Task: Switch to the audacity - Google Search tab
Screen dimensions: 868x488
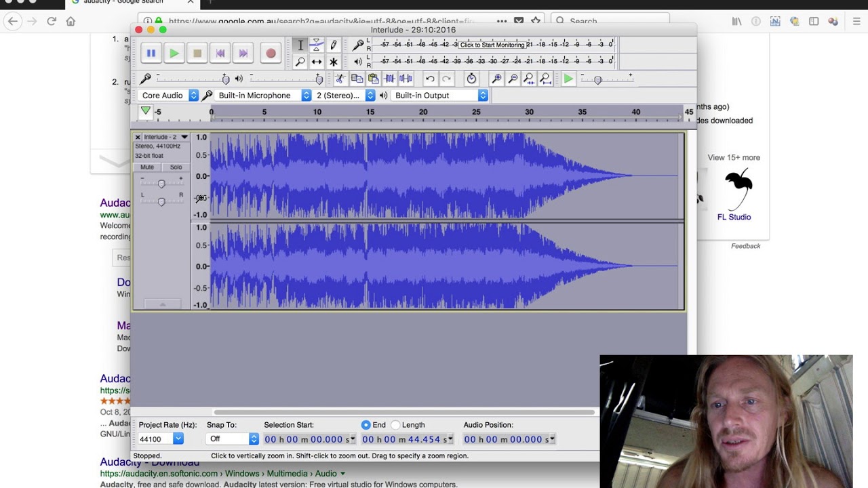Action: click(132, 3)
